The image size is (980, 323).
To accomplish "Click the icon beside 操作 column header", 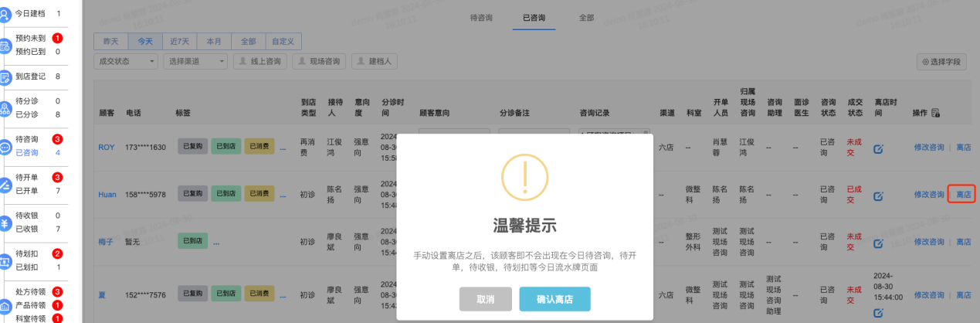I will pyautogui.click(x=935, y=114).
